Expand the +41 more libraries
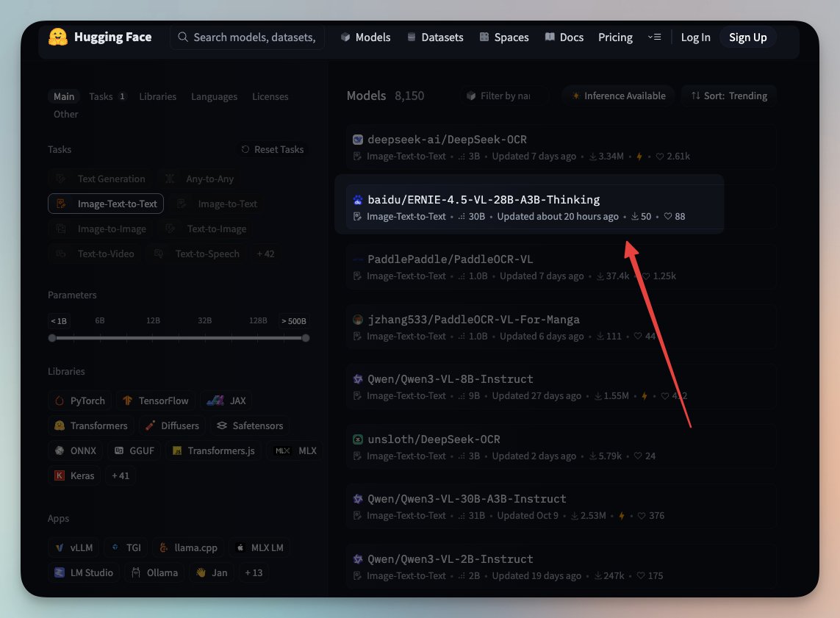The image size is (840, 618). (x=121, y=475)
